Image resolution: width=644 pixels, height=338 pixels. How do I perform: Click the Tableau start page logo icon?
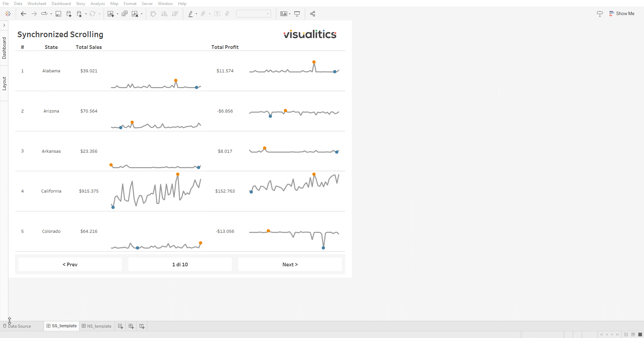8,14
